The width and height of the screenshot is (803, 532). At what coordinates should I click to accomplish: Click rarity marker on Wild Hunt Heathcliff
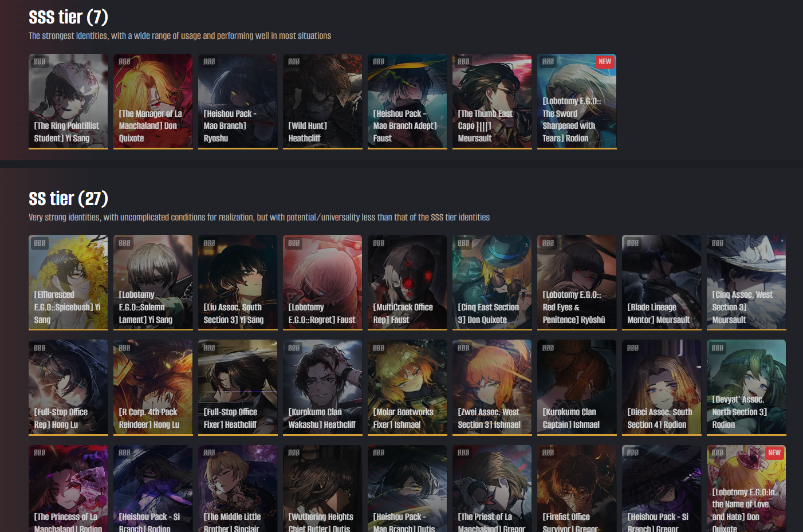point(294,61)
